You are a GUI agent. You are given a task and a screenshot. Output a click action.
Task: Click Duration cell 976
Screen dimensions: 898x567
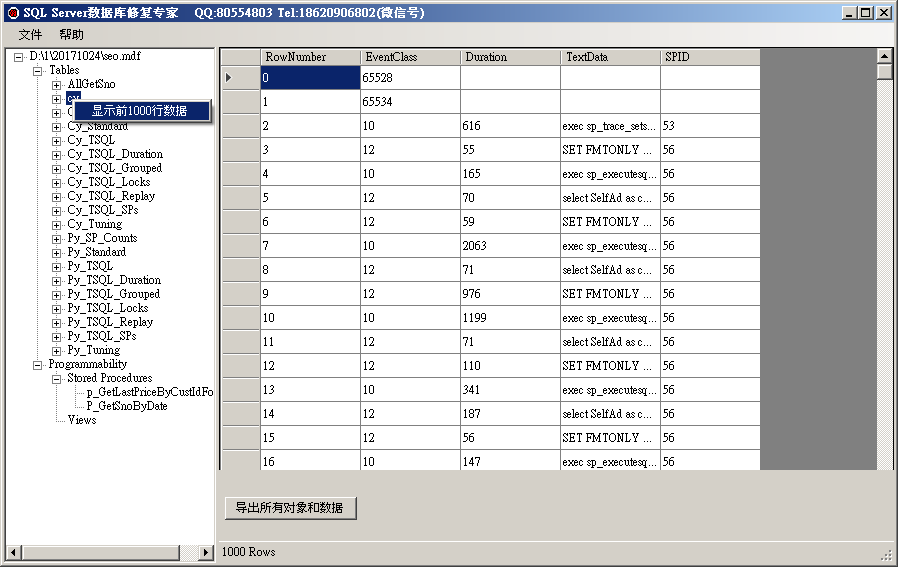(510, 294)
